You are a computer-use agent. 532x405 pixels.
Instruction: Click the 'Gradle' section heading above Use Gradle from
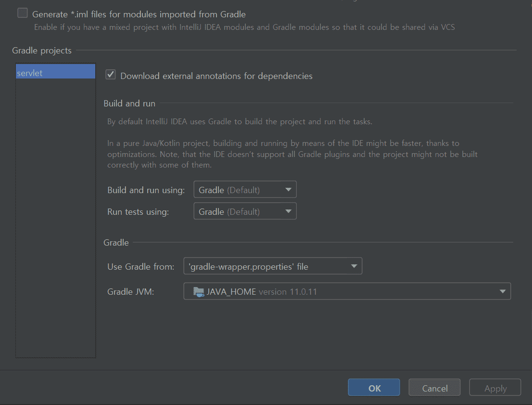pos(116,243)
